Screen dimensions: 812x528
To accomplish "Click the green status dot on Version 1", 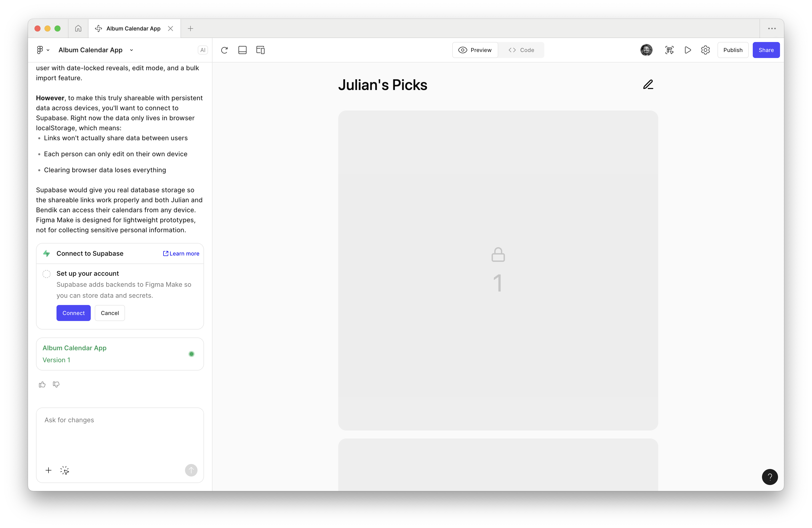I will point(191,354).
